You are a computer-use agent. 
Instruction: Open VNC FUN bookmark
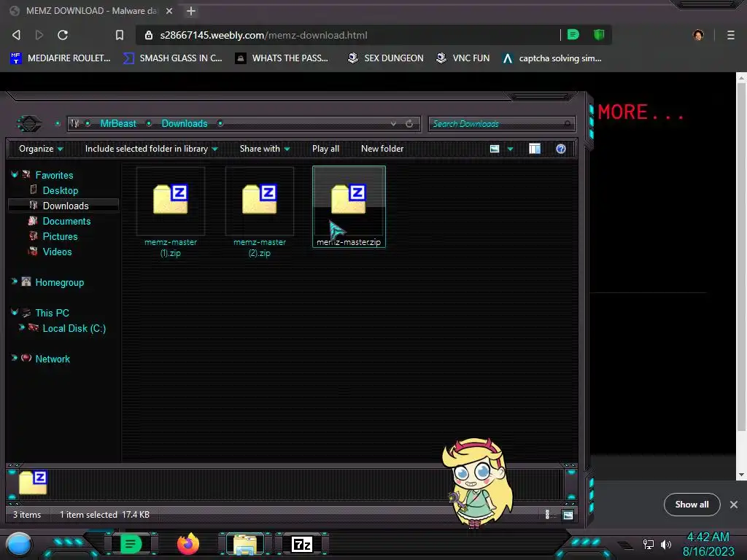(x=462, y=58)
